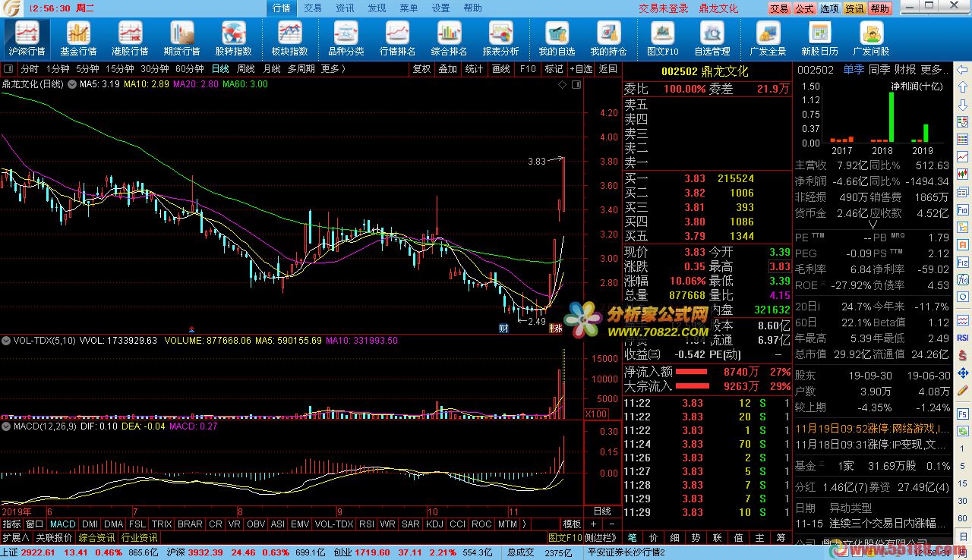Click the 返回 return button
972x560 pixels.
tap(608, 69)
